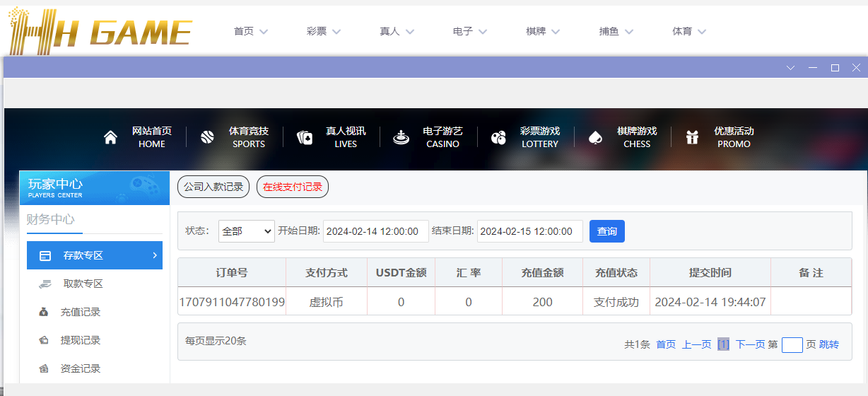This screenshot has height=396, width=868.
Task: Click the 200 recharge amount cell
Action: click(543, 302)
